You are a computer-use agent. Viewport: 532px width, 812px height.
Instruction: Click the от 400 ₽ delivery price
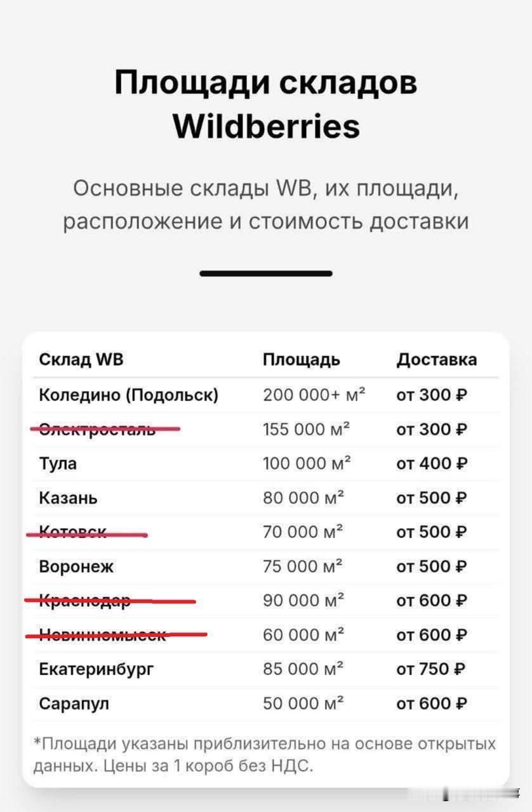pos(432,464)
